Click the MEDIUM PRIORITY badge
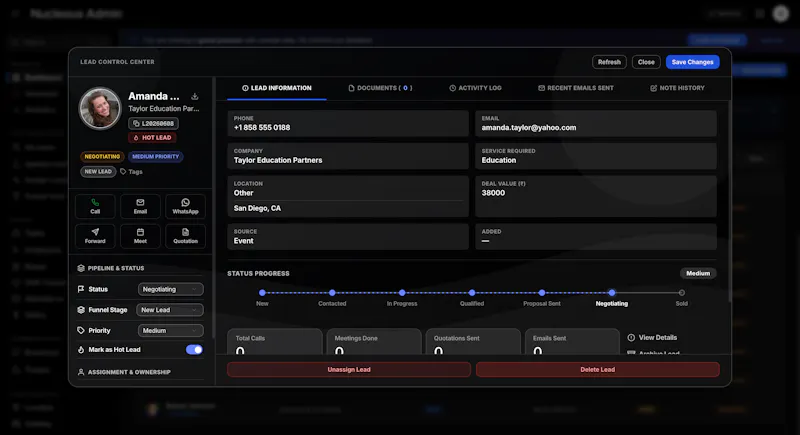The height and width of the screenshot is (435, 800). click(156, 157)
